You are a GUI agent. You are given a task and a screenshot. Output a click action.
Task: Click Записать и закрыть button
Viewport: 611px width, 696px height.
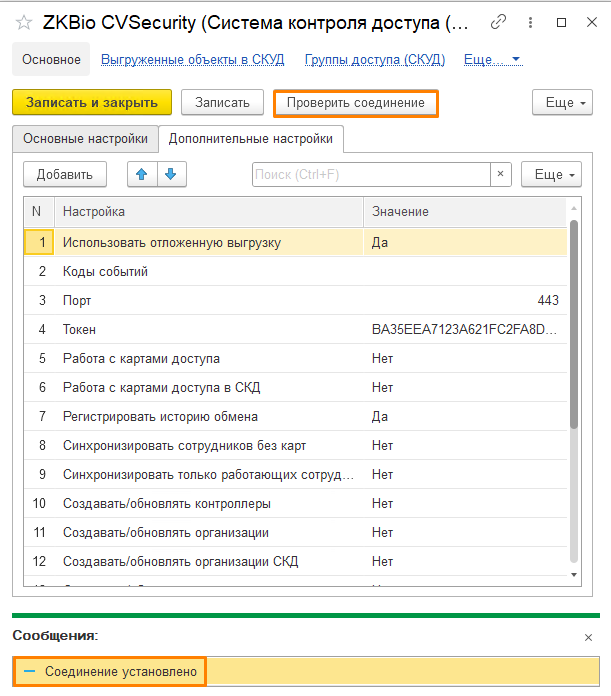[x=92, y=103]
